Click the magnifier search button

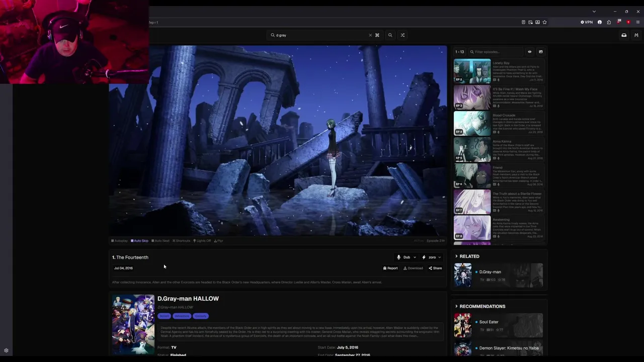(390, 35)
